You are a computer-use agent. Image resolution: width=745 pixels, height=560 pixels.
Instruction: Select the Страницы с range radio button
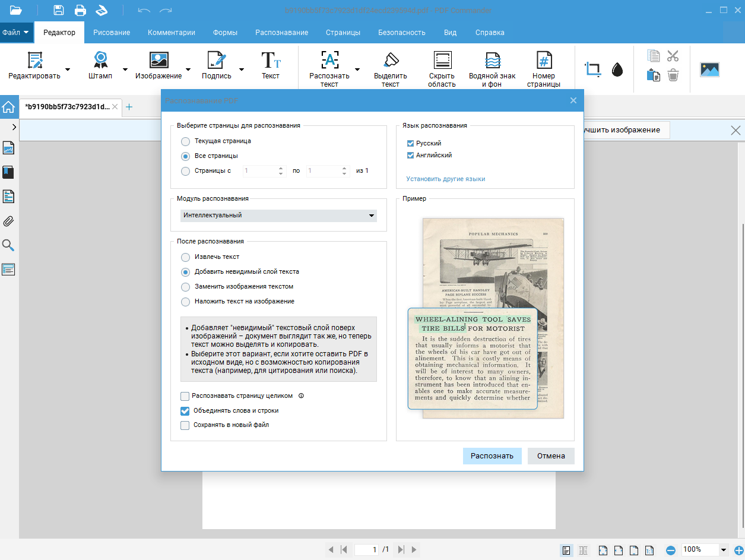point(186,171)
